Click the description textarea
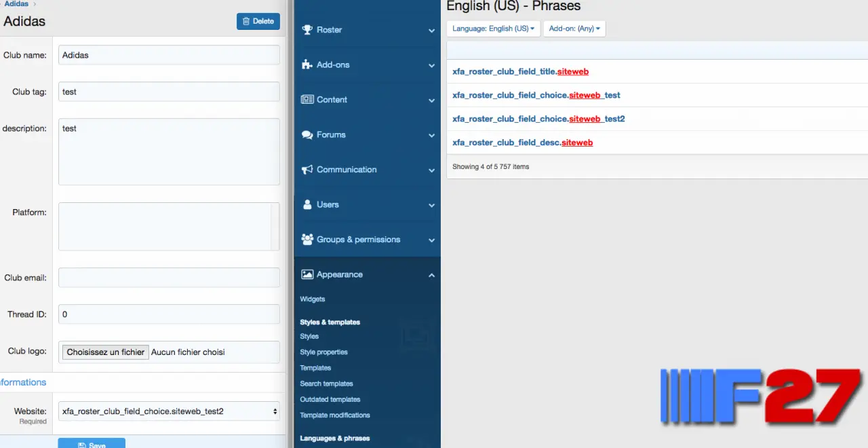 pyautogui.click(x=169, y=151)
